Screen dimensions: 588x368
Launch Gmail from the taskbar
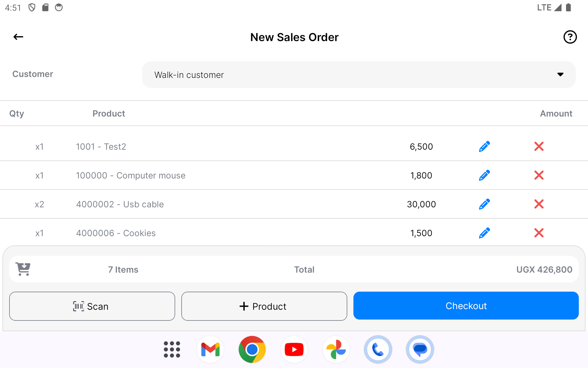(x=210, y=349)
